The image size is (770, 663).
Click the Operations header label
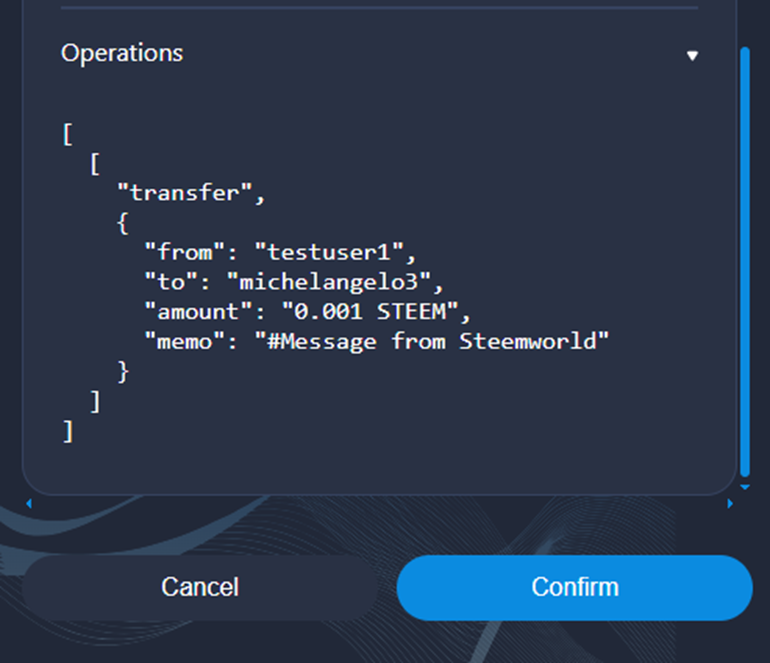pos(122,53)
